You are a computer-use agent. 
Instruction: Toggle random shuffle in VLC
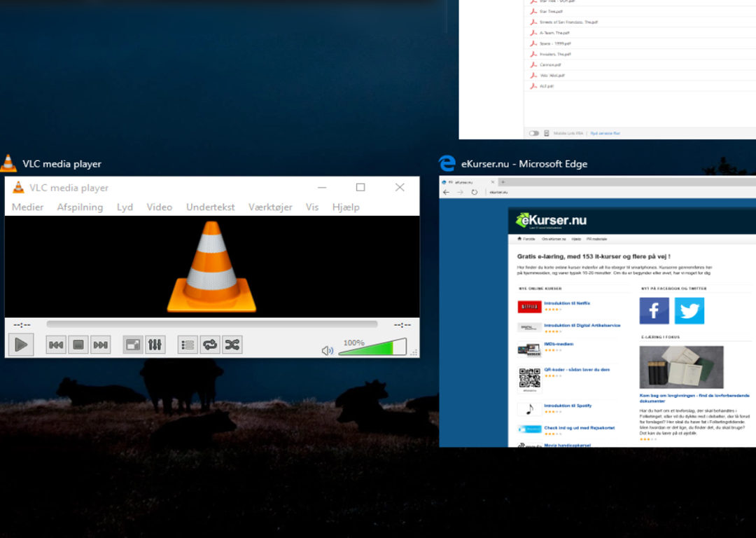[x=232, y=345]
